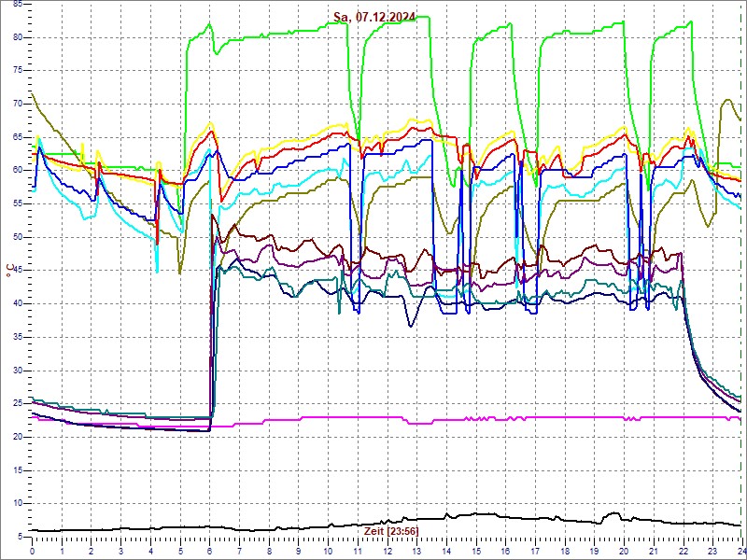Click hour 0 on the time axis
This screenshot has width=747, height=560.
pyautogui.click(x=33, y=550)
